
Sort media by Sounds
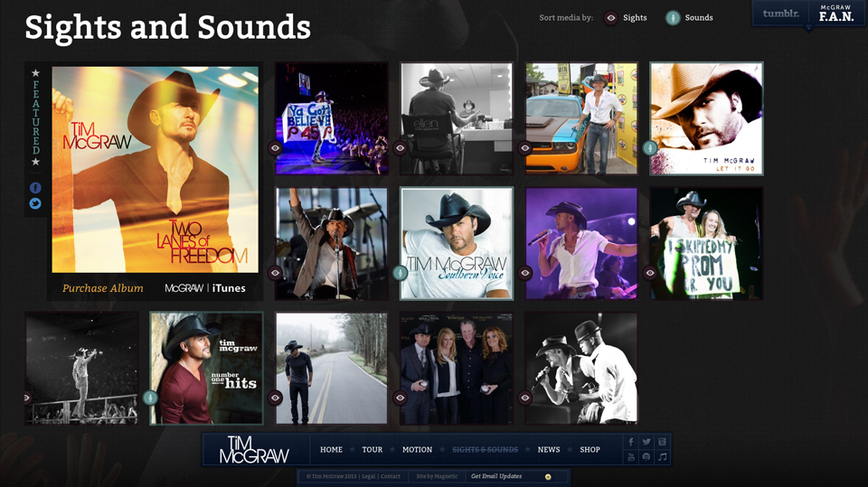pyautogui.click(x=689, y=18)
